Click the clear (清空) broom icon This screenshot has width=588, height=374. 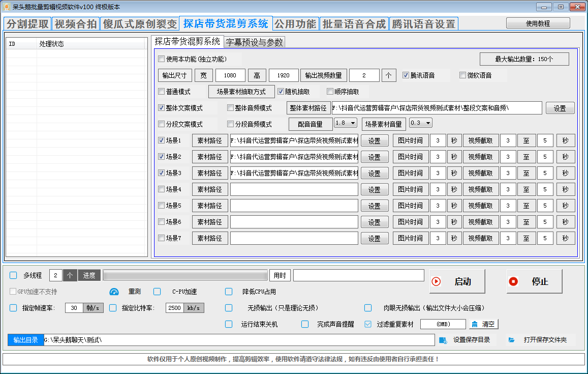tap(475, 324)
